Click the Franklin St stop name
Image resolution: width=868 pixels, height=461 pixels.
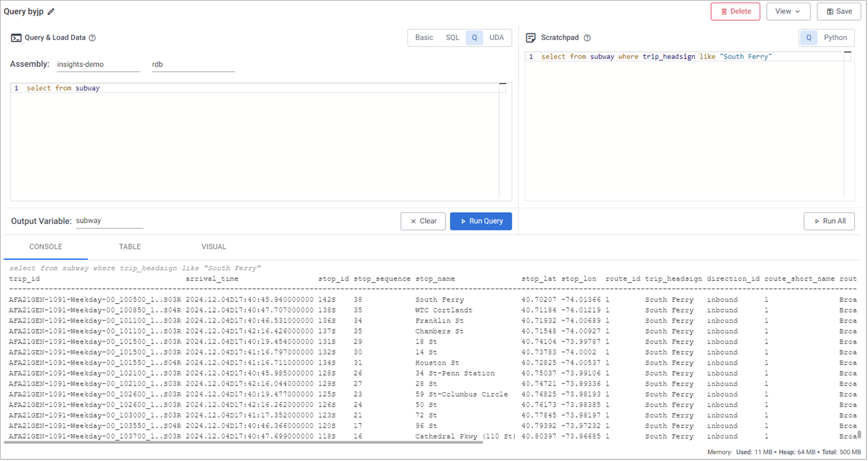440,321
